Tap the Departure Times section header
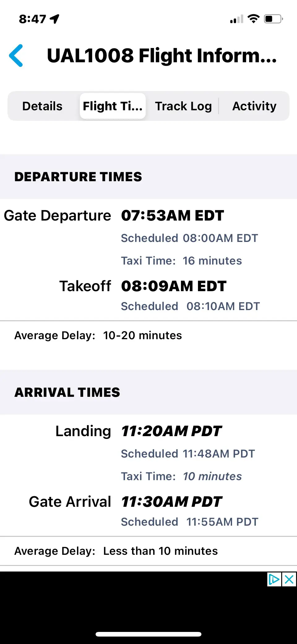This screenshot has height=644, width=297. (x=78, y=177)
